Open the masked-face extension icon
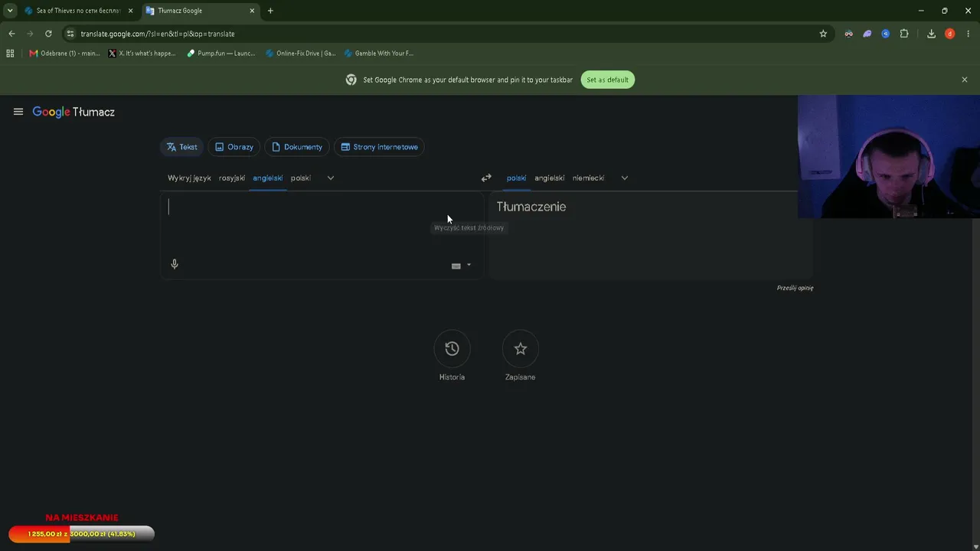This screenshot has height=551, width=980. click(x=849, y=34)
